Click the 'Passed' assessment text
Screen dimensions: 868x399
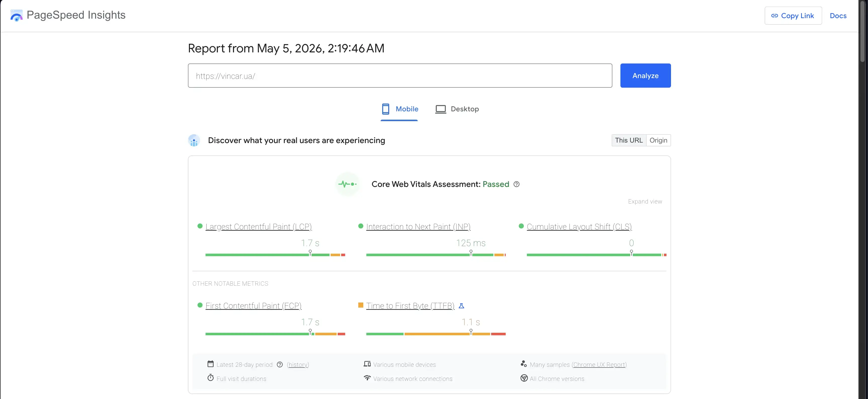[x=496, y=184]
